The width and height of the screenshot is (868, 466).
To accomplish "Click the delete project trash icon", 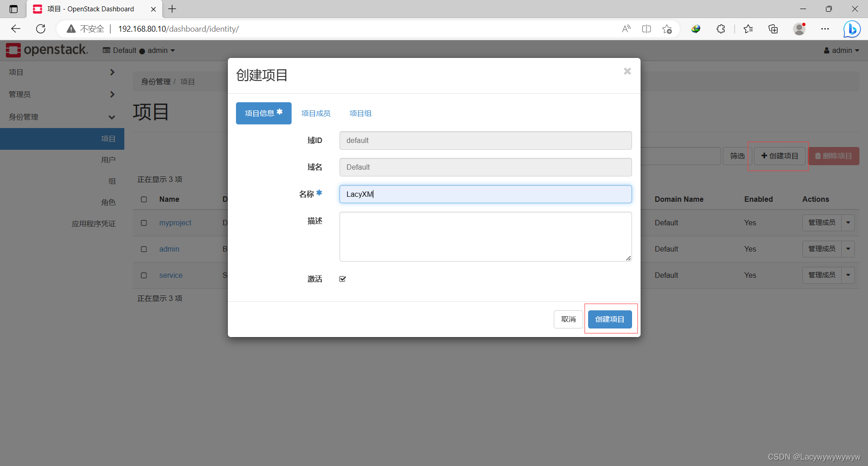I will [x=817, y=156].
